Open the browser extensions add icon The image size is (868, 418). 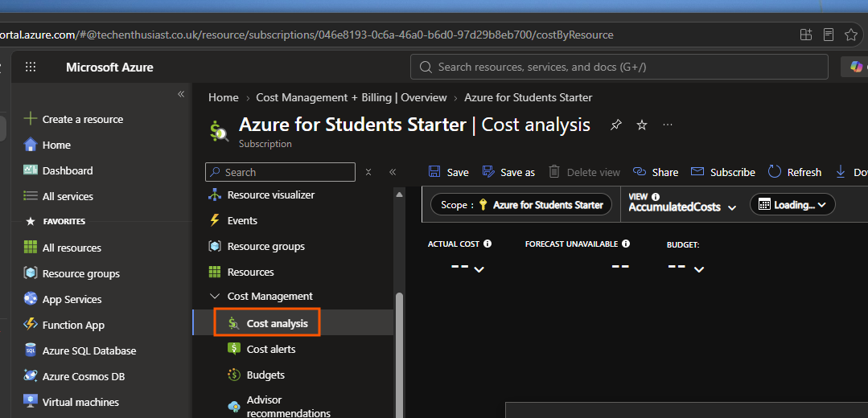point(806,35)
